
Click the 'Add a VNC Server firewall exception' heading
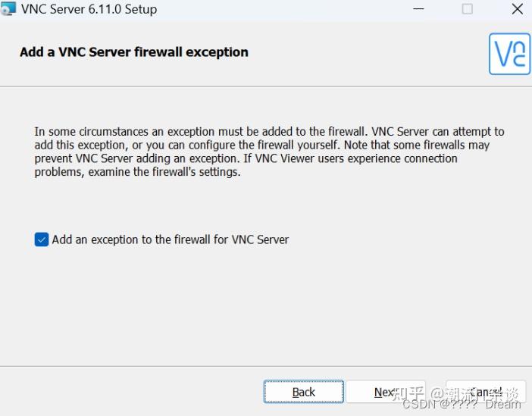coord(134,52)
